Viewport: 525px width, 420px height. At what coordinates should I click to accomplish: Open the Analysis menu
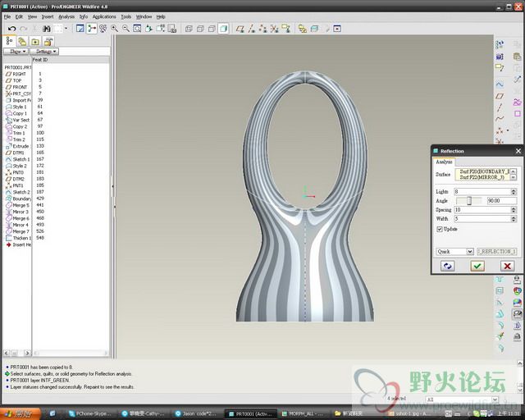point(66,16)
